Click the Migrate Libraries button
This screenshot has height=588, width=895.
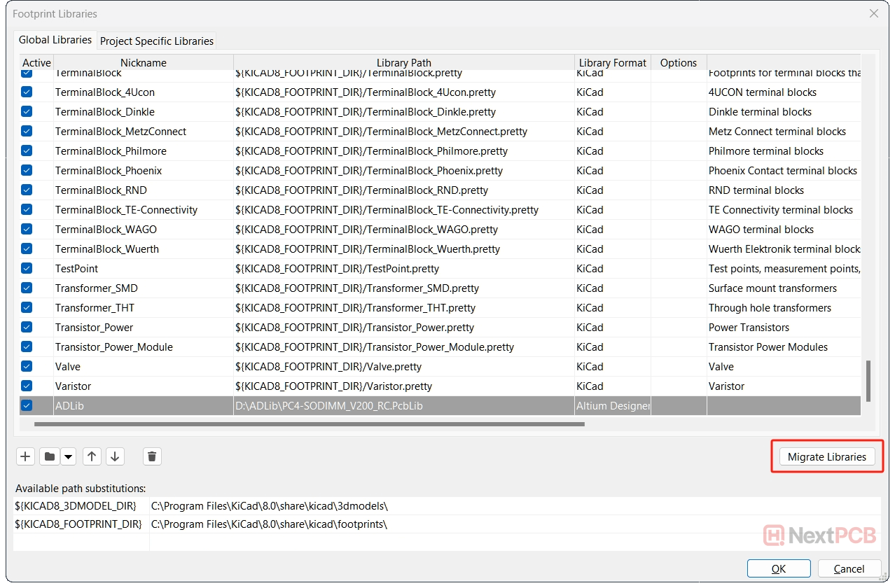(826, 457)
